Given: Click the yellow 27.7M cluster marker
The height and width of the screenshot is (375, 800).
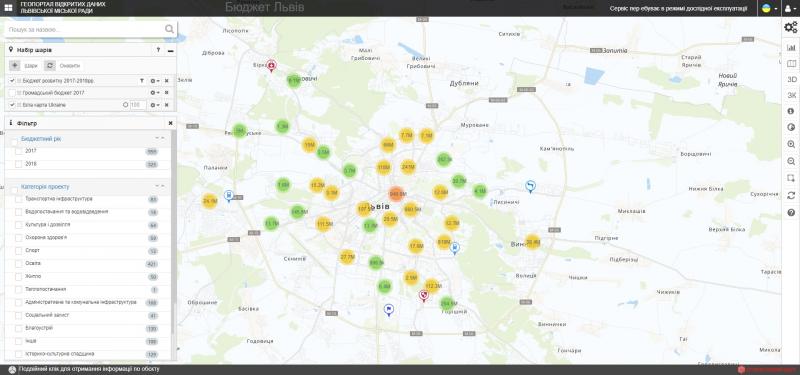Looking at the screenshot, I should tap(347, 257).
